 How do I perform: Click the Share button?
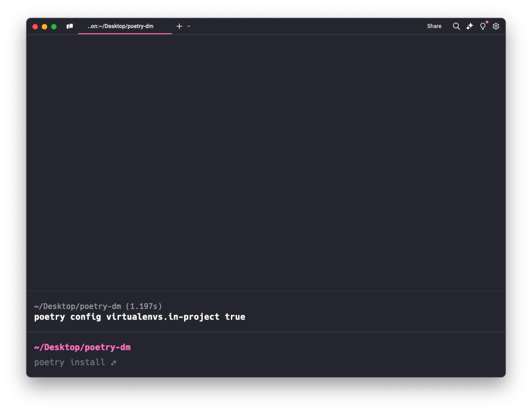pyautogui.click(x=434, y=26)
